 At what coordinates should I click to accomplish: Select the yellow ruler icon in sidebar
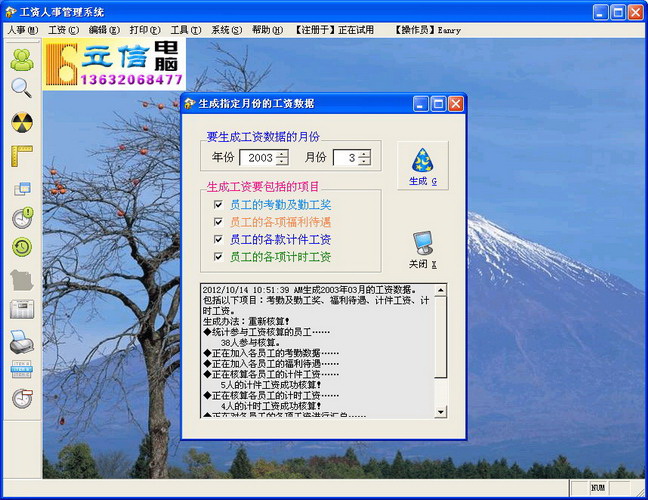click(22, 156)
